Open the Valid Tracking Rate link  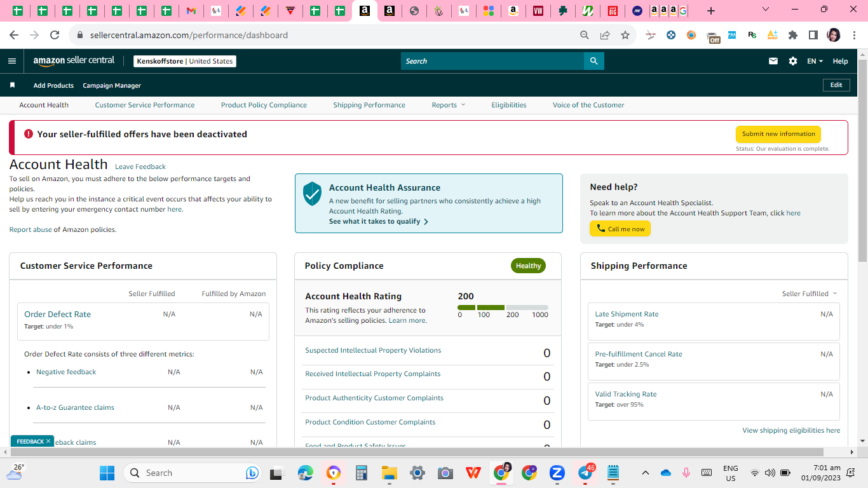pos(625,394)
